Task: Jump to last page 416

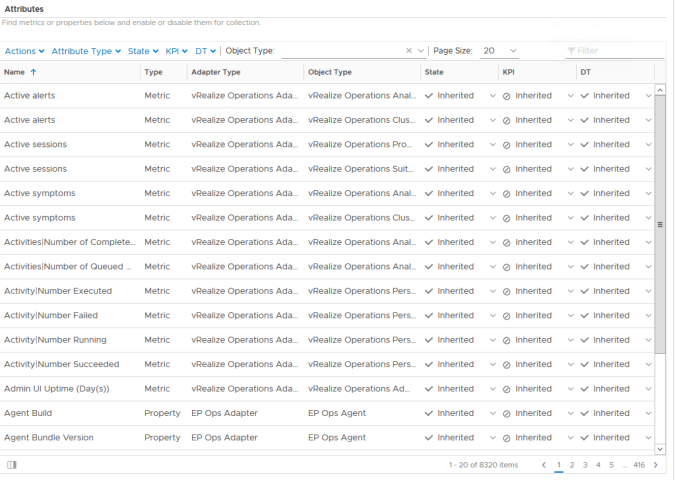Action: pos(639,465)
